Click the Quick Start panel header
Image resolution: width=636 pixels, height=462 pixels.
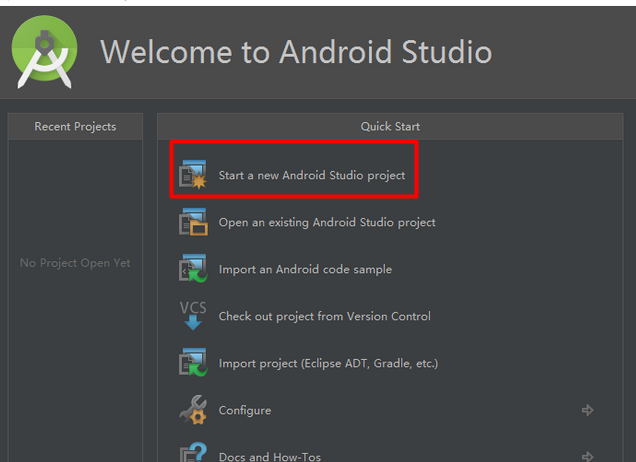390,127
